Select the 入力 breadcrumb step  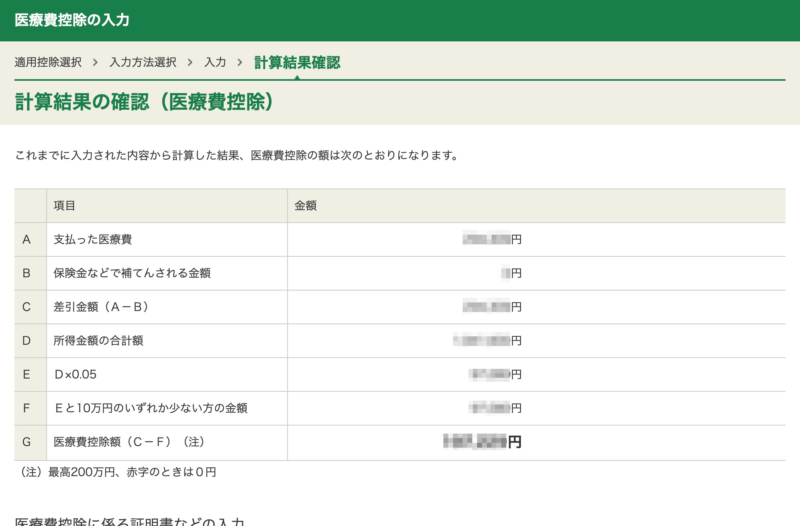coord(215,62)
